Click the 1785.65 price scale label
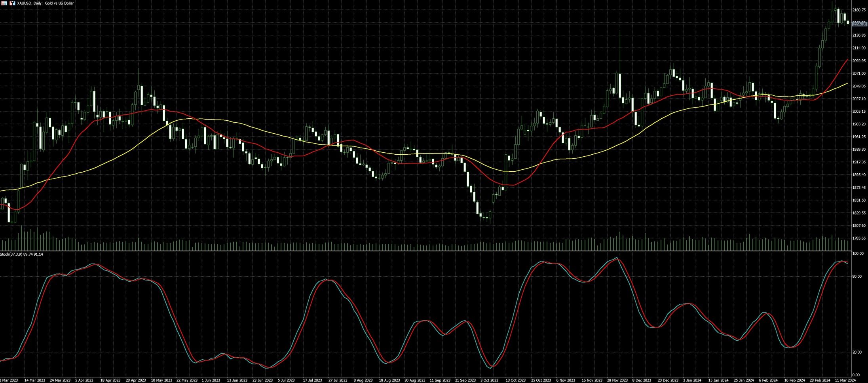The image size is (868, 383). [x=859, y=238]
